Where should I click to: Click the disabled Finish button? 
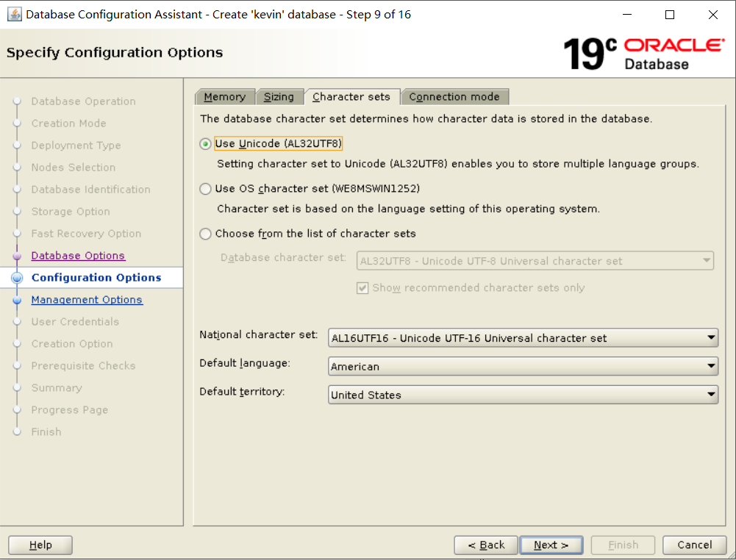[623, 545]
